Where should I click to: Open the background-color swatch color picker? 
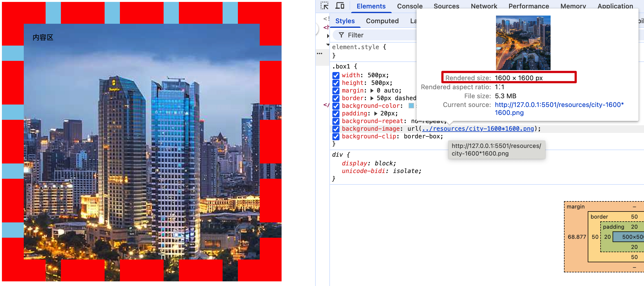tap(411, 106)
